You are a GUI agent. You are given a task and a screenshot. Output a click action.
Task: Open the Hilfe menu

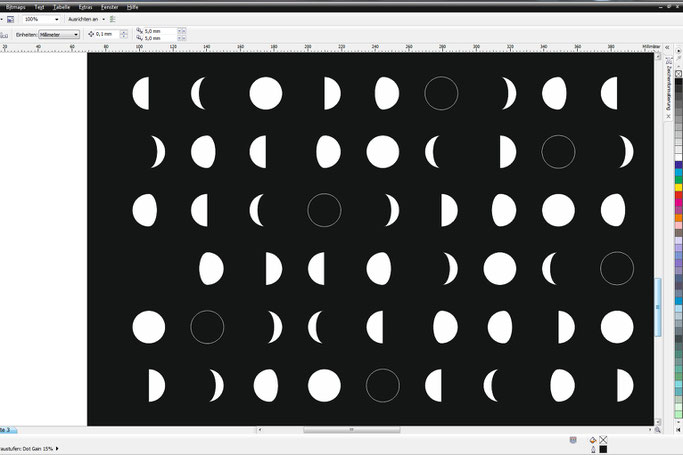tap(132, 7)
